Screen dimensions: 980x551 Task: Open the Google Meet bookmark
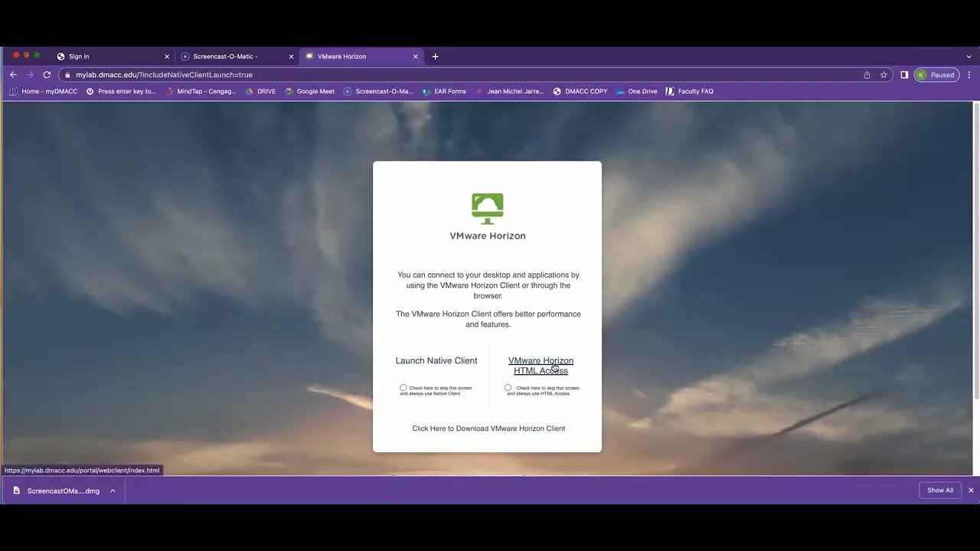tap(309, 92)
